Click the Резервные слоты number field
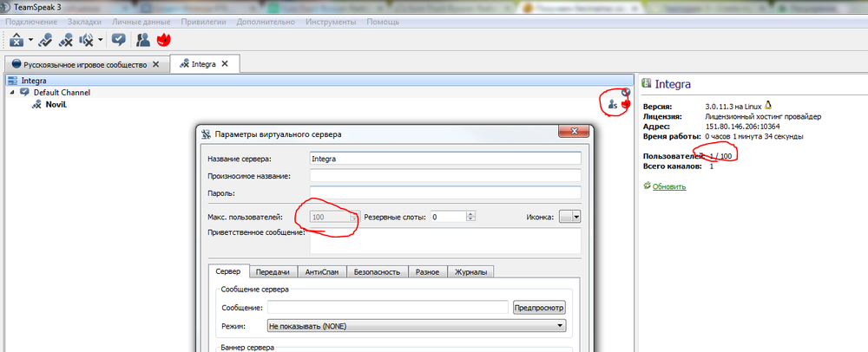Screen dimensions: 868x352 coord(448,217)
